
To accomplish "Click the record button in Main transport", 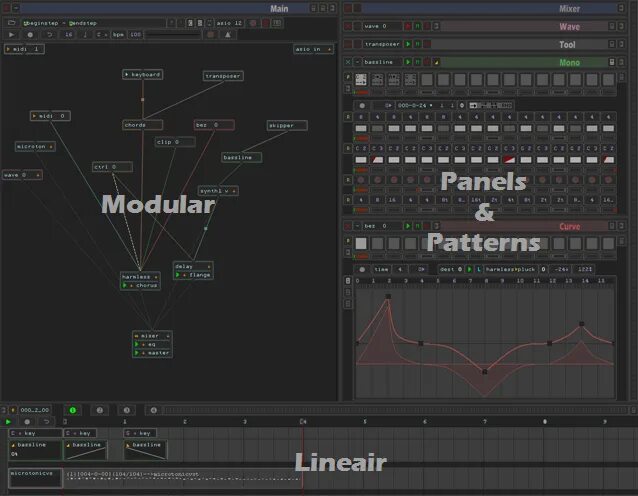I will pyautogui.click(x=30, y=35).
